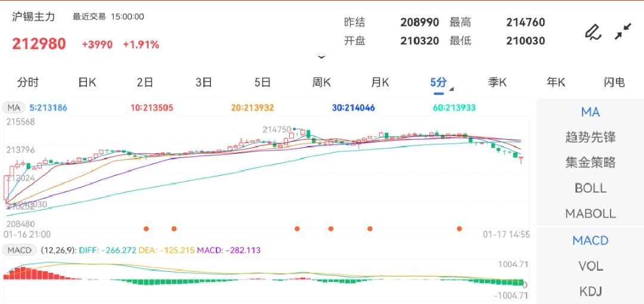Select MACD in the sub-indicator sidebar
644x304 pixels.
tap(590, 240)
